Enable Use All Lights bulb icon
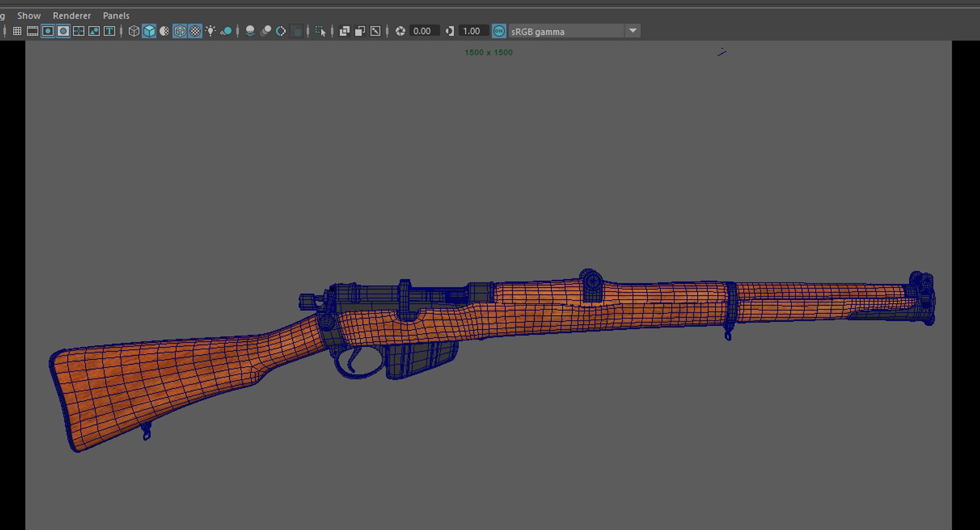 pyautogui.click(x=210, y=31)
